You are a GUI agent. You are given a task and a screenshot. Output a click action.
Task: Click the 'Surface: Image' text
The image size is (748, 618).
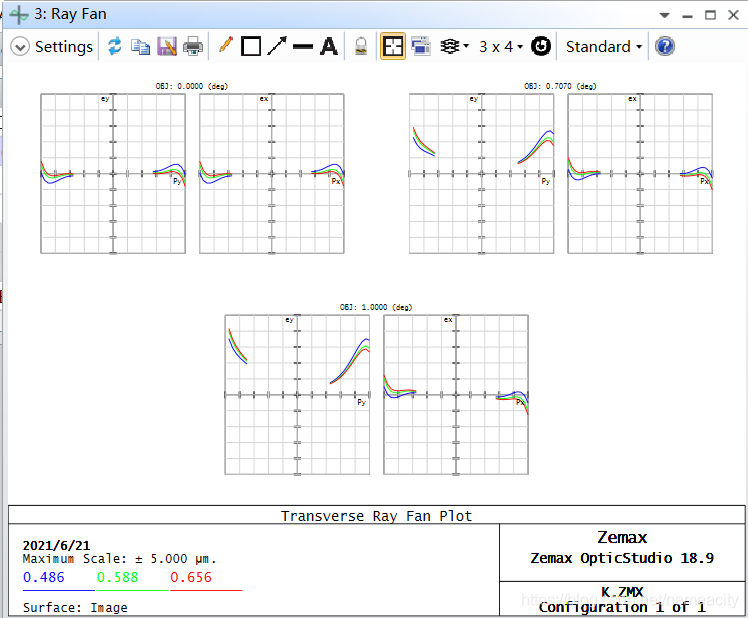coord(75,608)
